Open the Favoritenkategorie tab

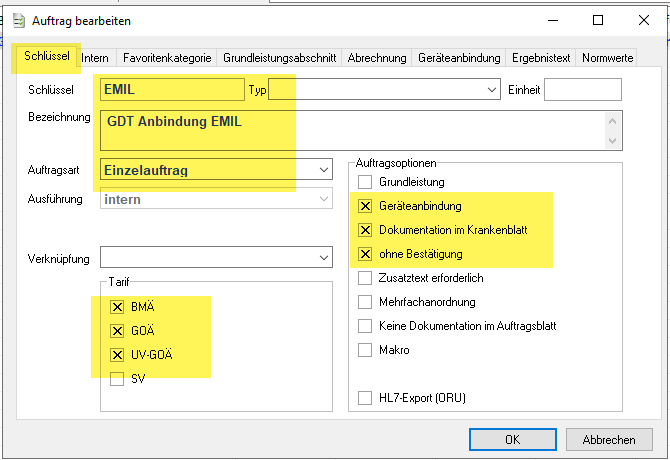pyautogui.click(x=167, y=58)
